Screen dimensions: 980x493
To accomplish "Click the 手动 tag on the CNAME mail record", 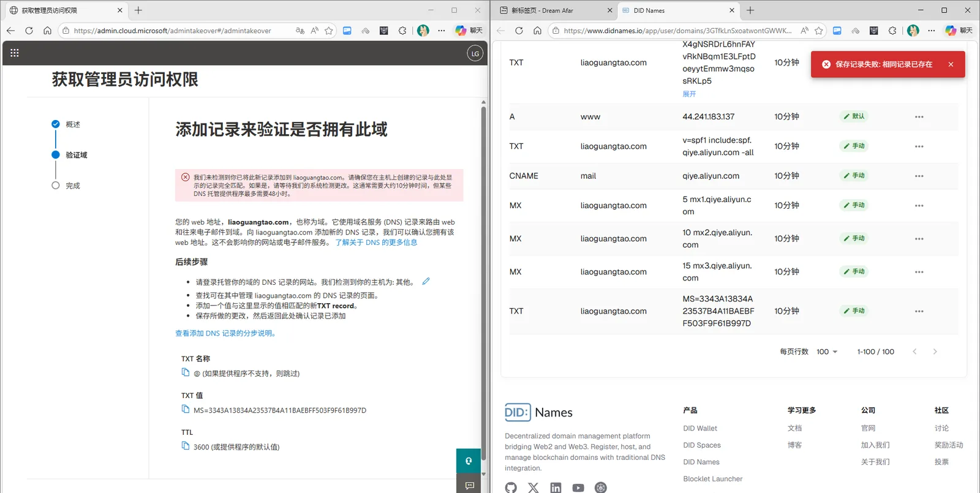I will [x=854, y=176].
